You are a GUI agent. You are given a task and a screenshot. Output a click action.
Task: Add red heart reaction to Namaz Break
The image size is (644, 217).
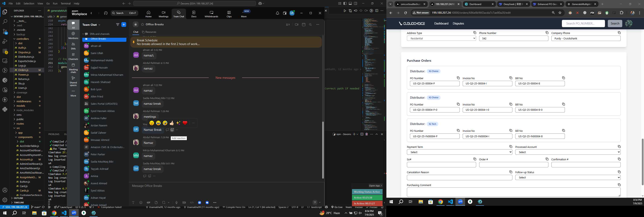185,123
